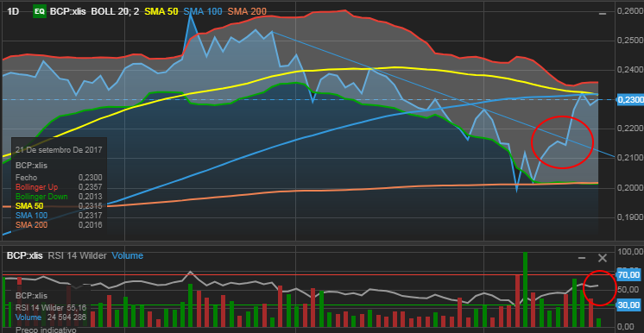Click the 0,2200 price axis label
644x333 pixels.
pyautogui.click(x=629, y=129)
